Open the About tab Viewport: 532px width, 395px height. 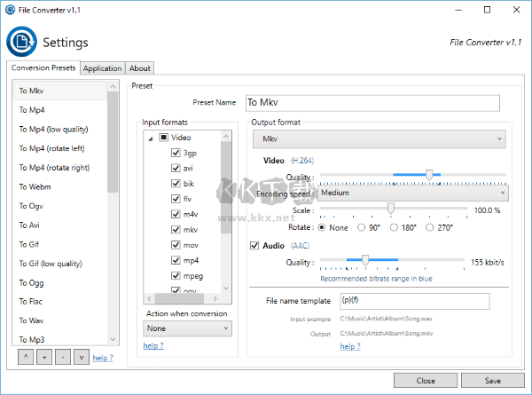click(x=139, y=67)
